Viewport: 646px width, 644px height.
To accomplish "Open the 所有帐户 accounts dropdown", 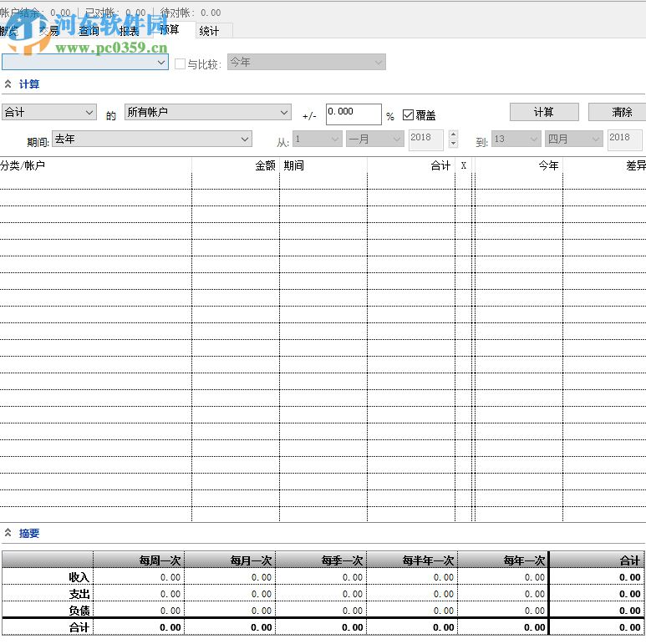I will click(x=207, y=112).
